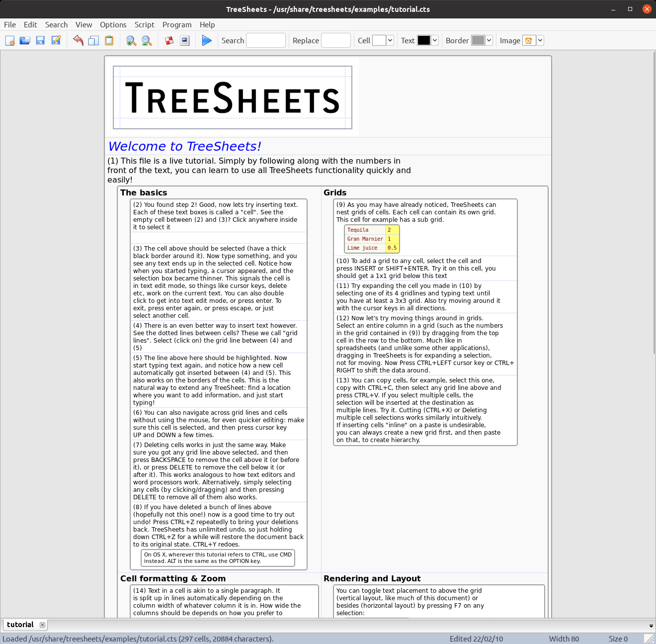Click the yellow '0.5' value cell
The height and width of the screenshot is (644, 656).
pos(392,248)
